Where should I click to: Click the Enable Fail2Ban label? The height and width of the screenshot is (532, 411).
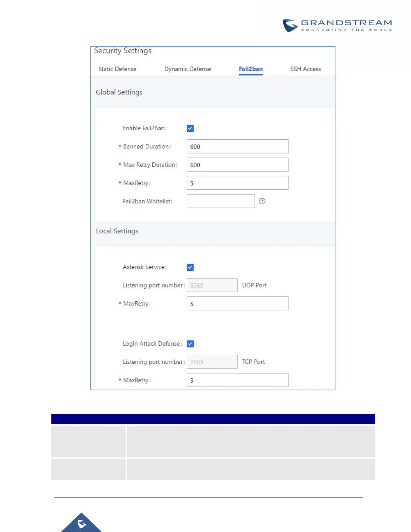(145, 128)
